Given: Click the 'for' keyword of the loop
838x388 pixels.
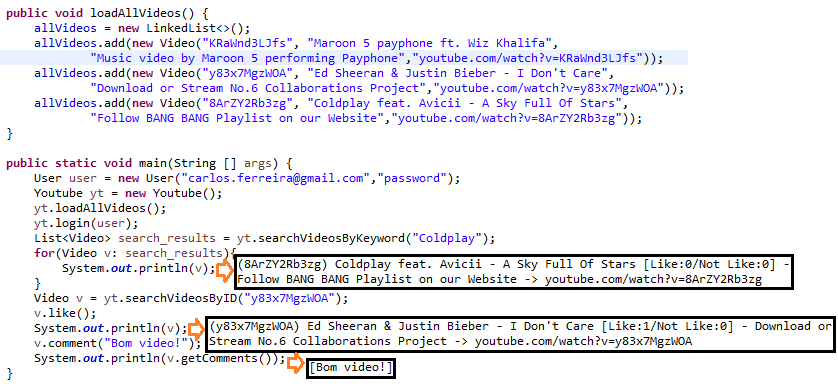Looking at the screenshot, I should [x=44, y=253].
